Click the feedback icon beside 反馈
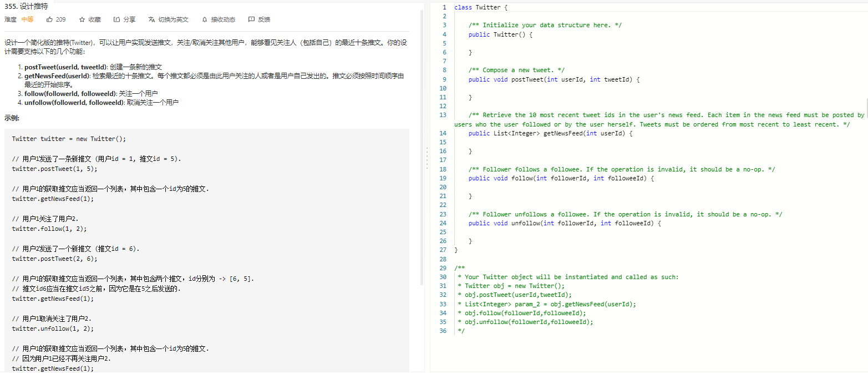This screenshot has width=868, height=374. pyautogui.click(x=251, y=19)
